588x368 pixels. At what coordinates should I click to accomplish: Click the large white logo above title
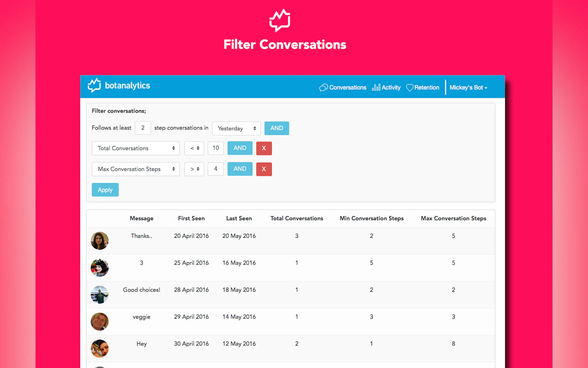click(x=280, y=20)
